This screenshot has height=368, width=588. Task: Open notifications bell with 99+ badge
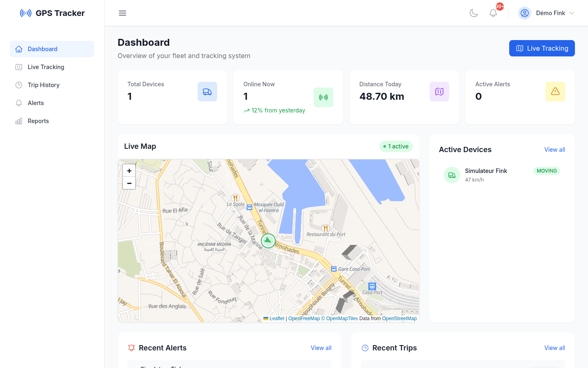tap(493, 13)
